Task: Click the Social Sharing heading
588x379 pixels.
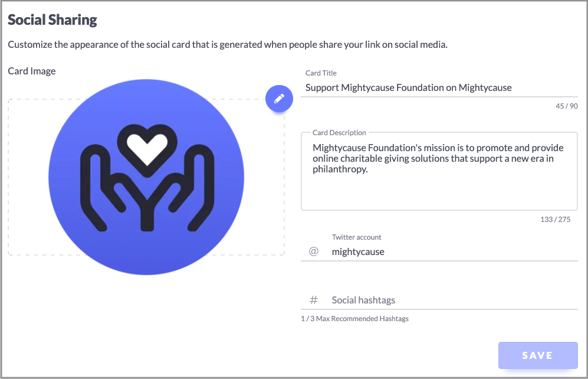Action: [x=52, y=20]
